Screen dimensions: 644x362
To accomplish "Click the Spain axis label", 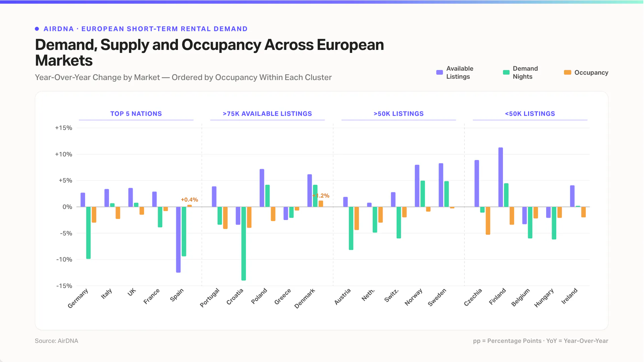I will [177, 295].
